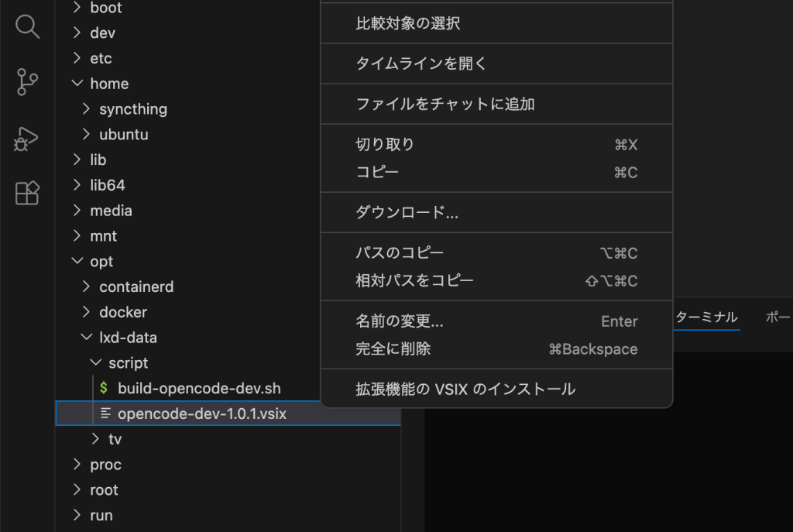Expand the tv folder
This screenshot has width=793, height=532.
[x=95, y=439]
